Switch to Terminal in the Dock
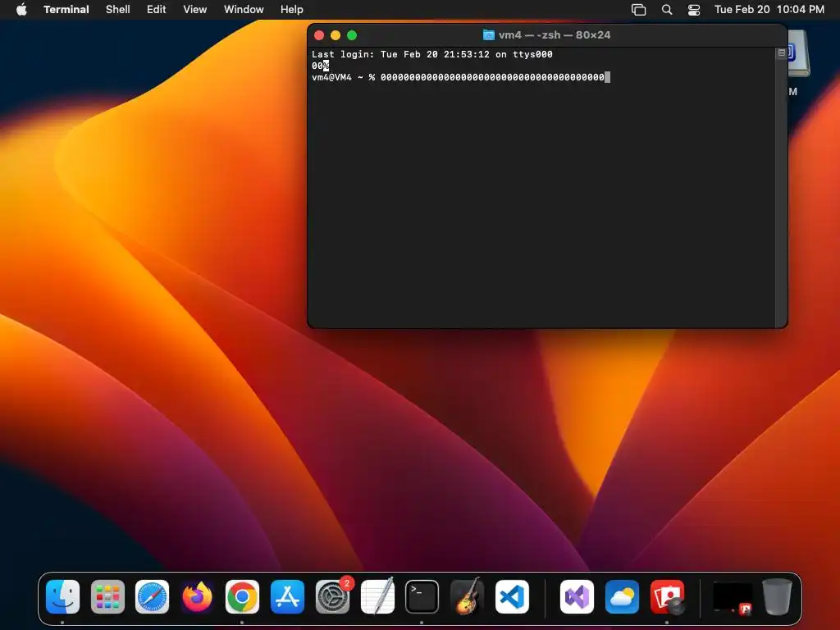 (422, 597)
